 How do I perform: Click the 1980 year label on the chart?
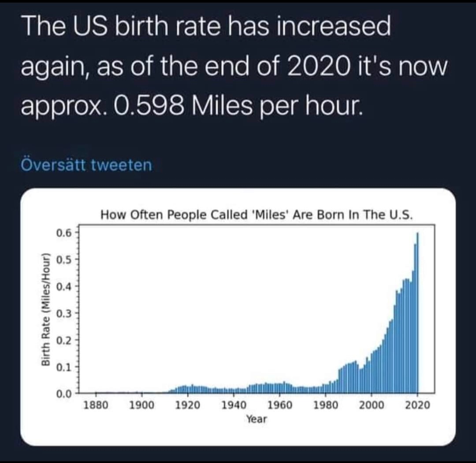(x=326, y=405)
